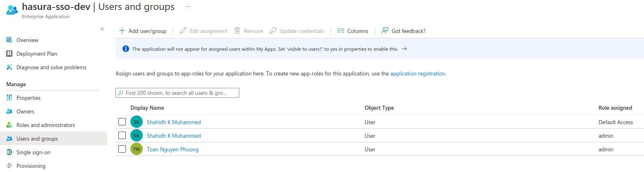Click Add user/group button
Image resolution: width=644 pixels, height=172 pixels.
point(143,31)
